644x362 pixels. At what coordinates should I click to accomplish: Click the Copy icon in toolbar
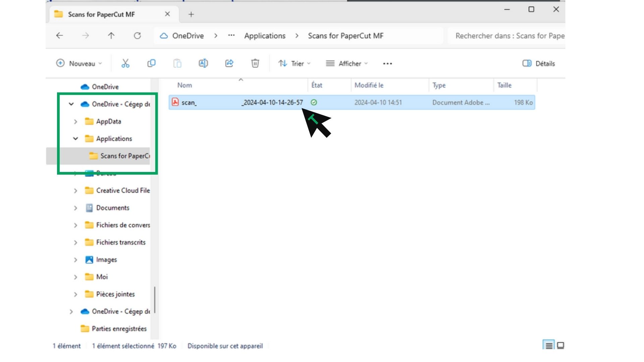click(151, 63)
